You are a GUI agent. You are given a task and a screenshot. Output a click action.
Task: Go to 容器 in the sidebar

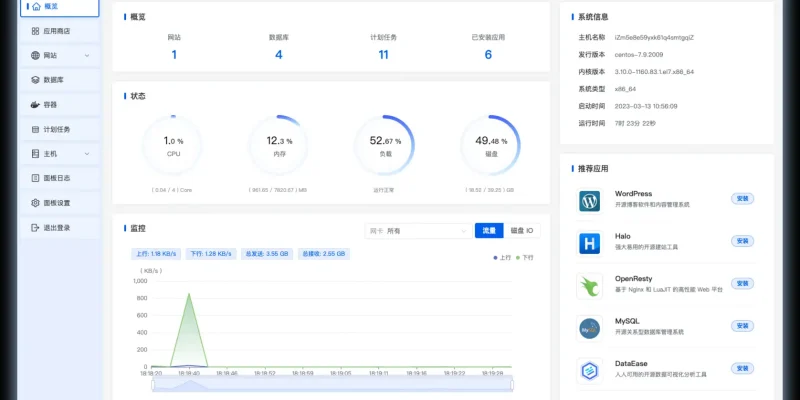pos(60,105)
